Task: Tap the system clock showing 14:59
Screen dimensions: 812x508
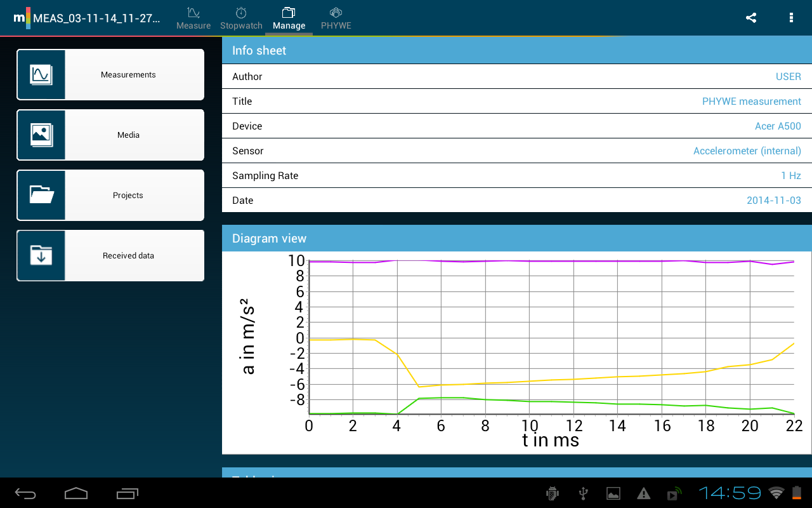Action: point(730,493)
